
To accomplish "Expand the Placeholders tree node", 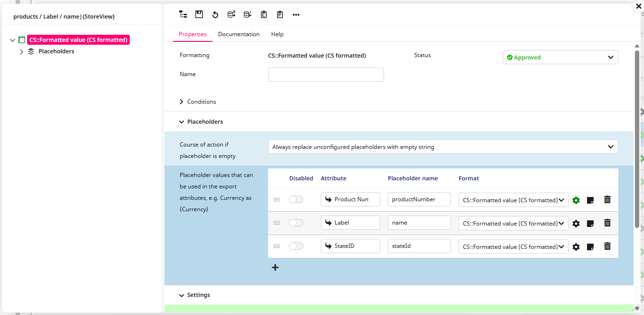I will tap(21, 52).
